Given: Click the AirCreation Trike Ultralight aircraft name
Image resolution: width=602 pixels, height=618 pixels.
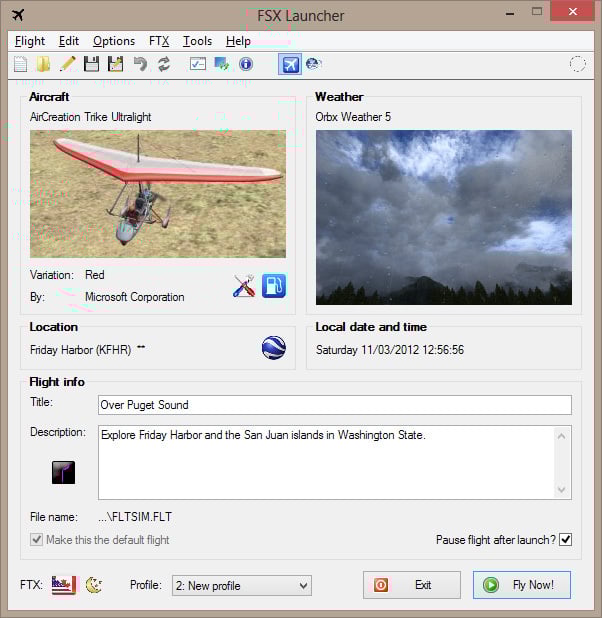Looking at the screenshot, I should pos(91,117).
